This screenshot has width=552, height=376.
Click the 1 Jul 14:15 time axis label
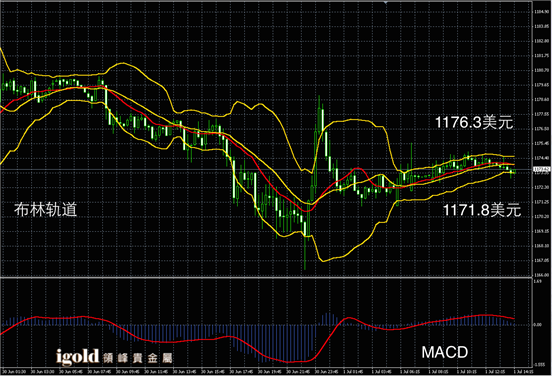click(x=524, y=372)
